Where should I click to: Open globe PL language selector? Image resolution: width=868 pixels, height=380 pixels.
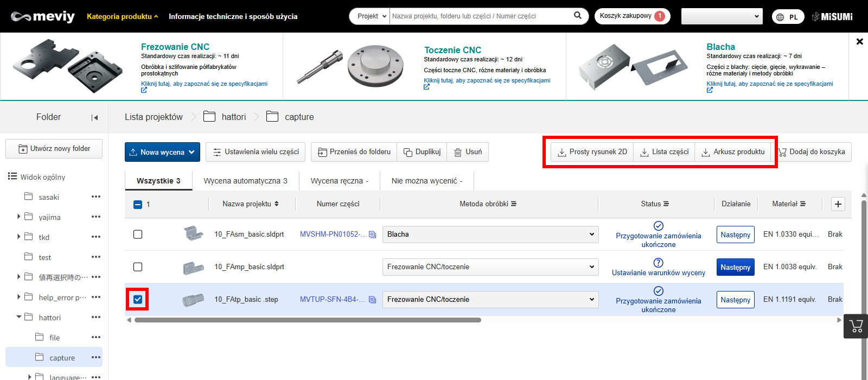point(788,17)
